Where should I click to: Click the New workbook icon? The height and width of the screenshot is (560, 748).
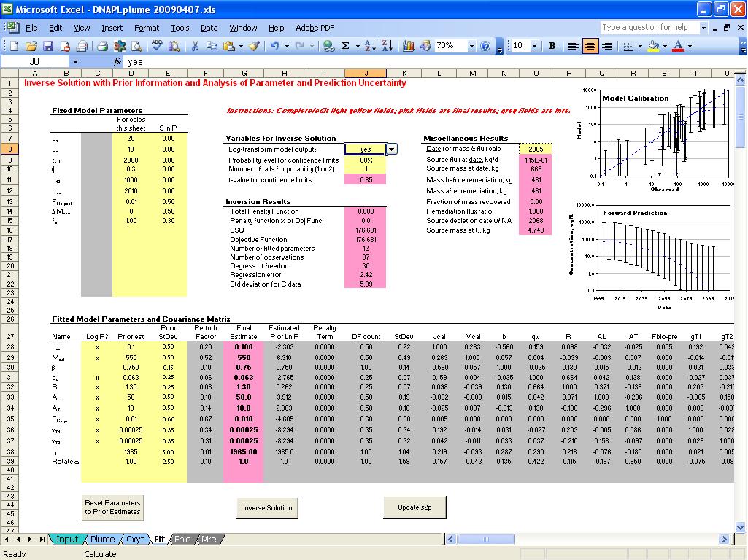point(13,46)
